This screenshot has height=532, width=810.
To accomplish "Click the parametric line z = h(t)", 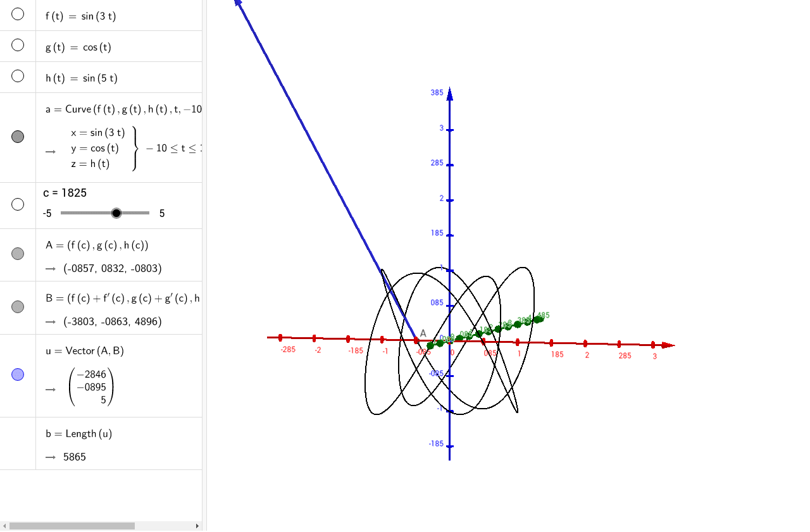I will (x=90, y=164).
